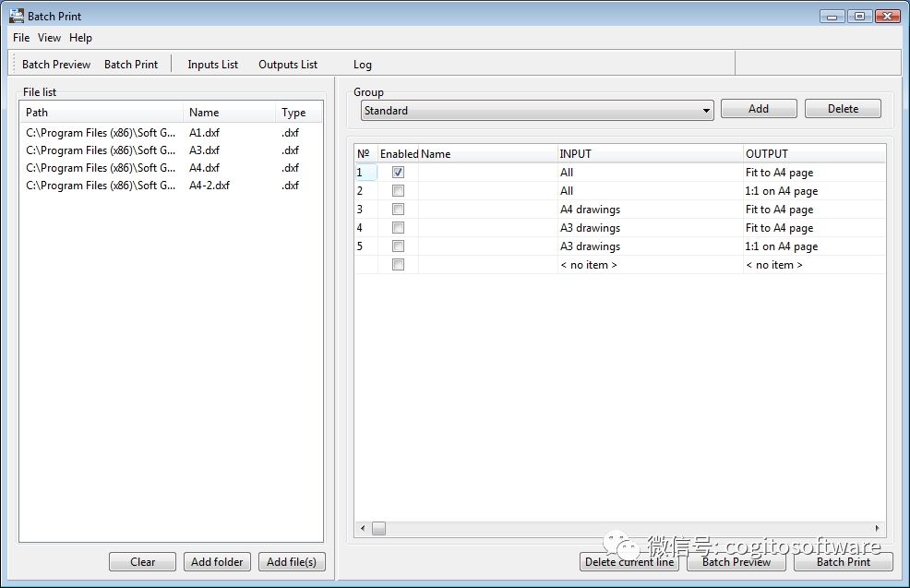
Task: Enable row 5 checkbox (A3 drawings, 1:1)
Action: click(398, 246)
